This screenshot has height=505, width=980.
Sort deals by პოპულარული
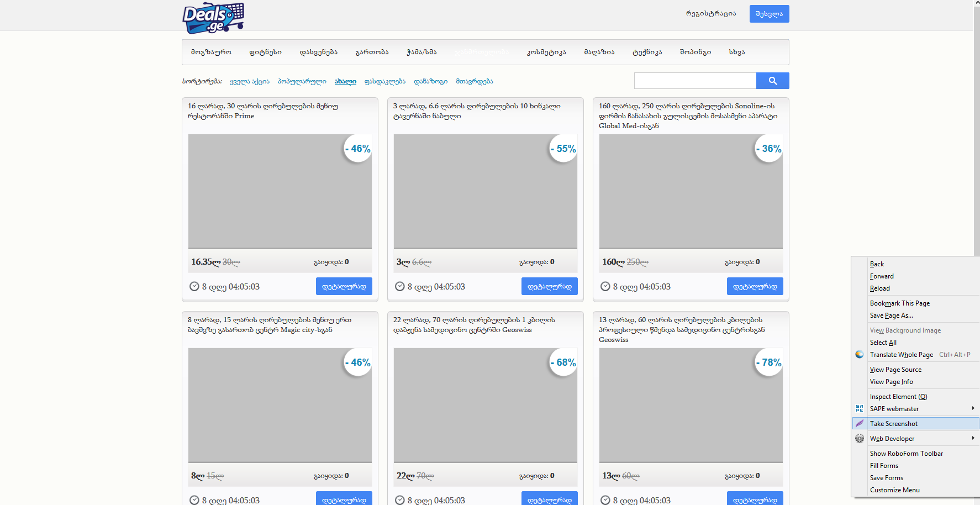(302, 81)
